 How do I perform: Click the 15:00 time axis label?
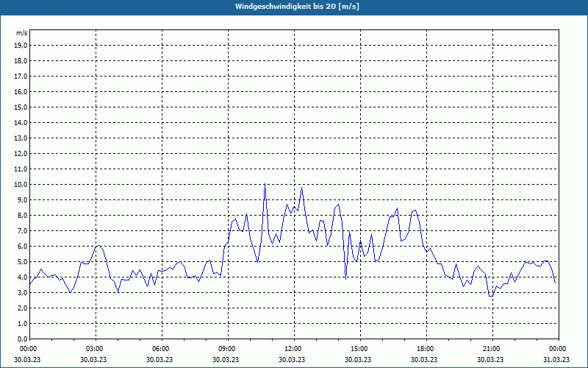361,349
